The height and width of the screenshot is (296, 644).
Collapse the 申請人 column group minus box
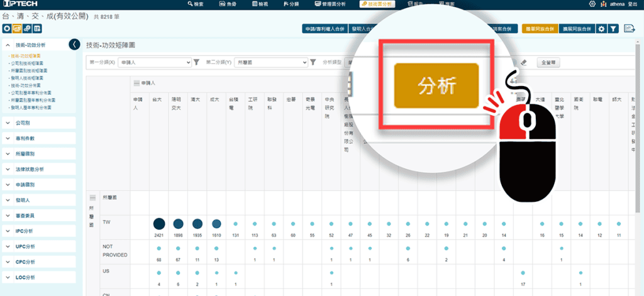[x=136, y=82]
